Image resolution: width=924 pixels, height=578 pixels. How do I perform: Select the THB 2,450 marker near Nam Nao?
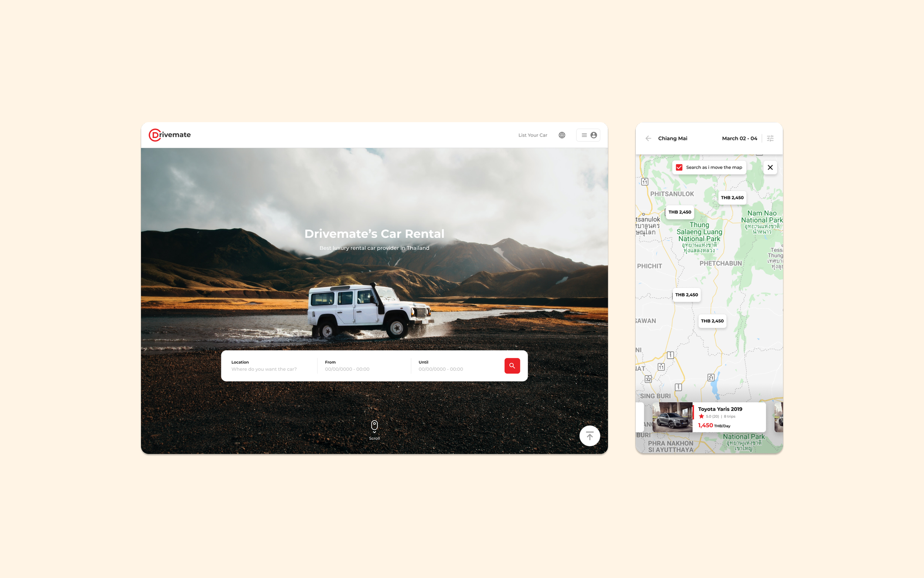[732, 198]
